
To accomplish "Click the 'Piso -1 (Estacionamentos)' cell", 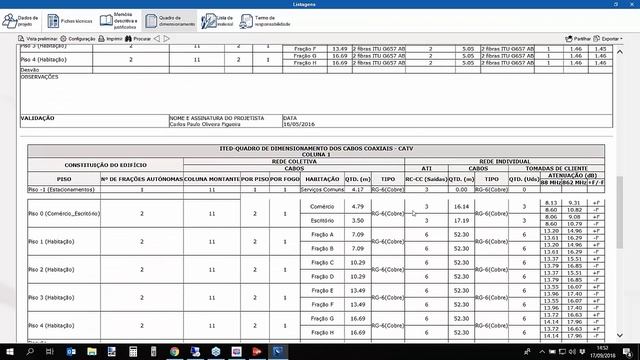I will (64, 189).
